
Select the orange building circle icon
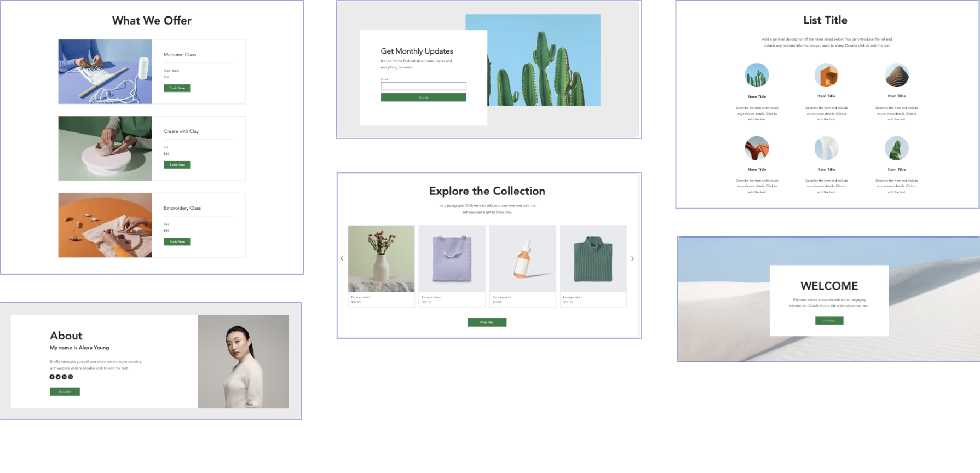tap(826, 76)
